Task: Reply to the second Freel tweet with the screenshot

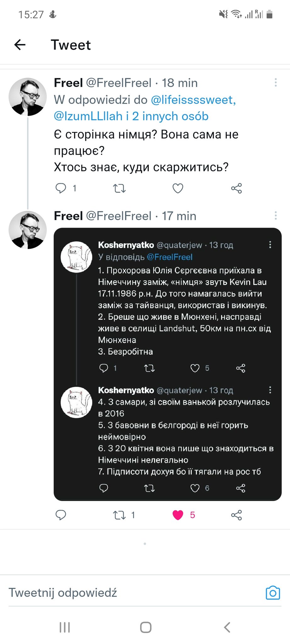Action: pos(61,515)
